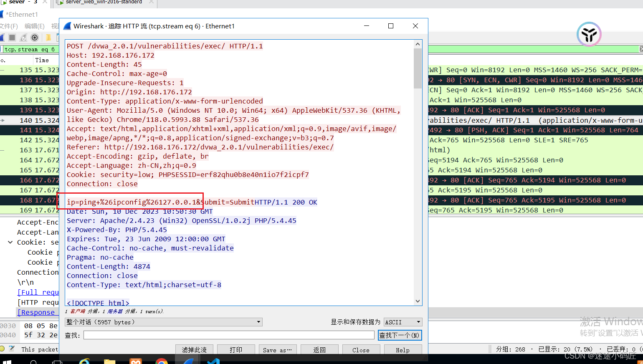Click the 'Content-Length: 45' request line
Viewport: 643px width, 364px height.
click(x=104, y=64)
